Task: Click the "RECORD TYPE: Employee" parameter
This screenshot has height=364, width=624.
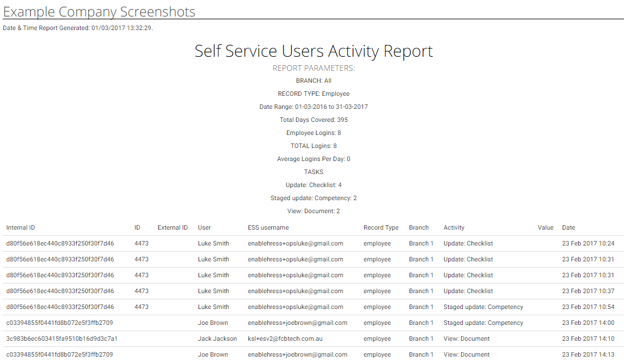Action: (x=314, y=94)
